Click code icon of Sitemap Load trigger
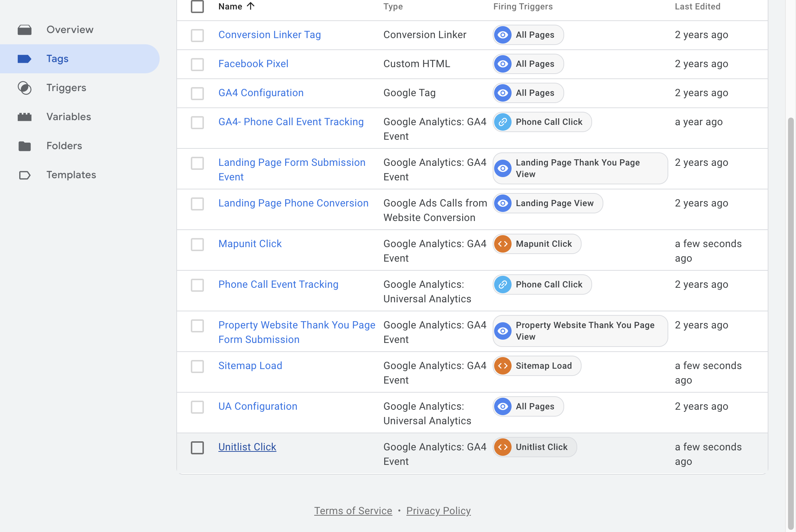This screenshot has width=796, height=532. [x=503, y=366]
